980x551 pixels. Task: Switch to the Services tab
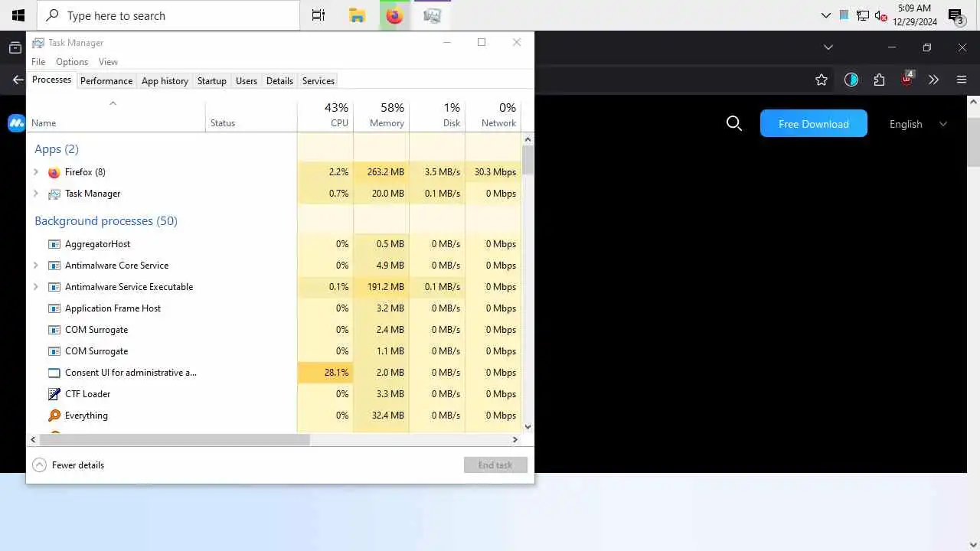tap(318, 81)
